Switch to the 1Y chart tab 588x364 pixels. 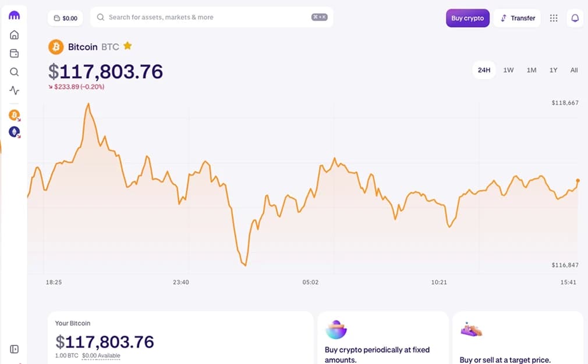click(553, 70)
